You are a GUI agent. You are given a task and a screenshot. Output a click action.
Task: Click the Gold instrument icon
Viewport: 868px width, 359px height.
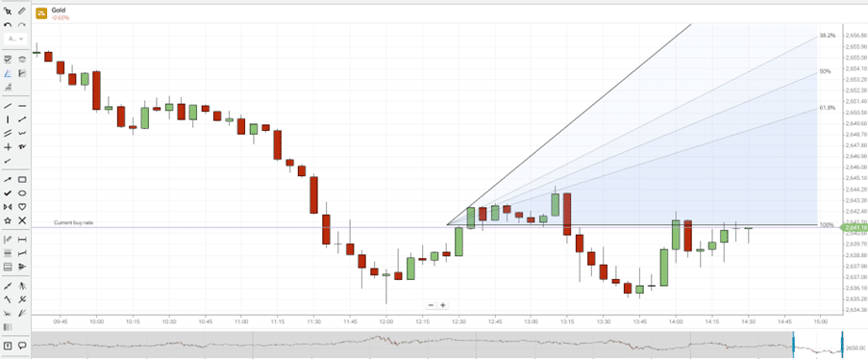pos(41,13)
